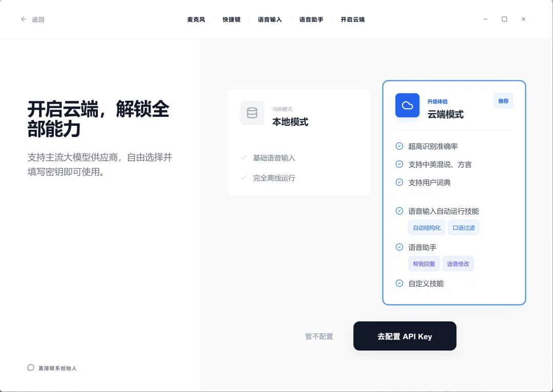The width and height of the screenshot is (553, 392).
Task: Click the 自动结构化 tag
Action: click(427, 228)
